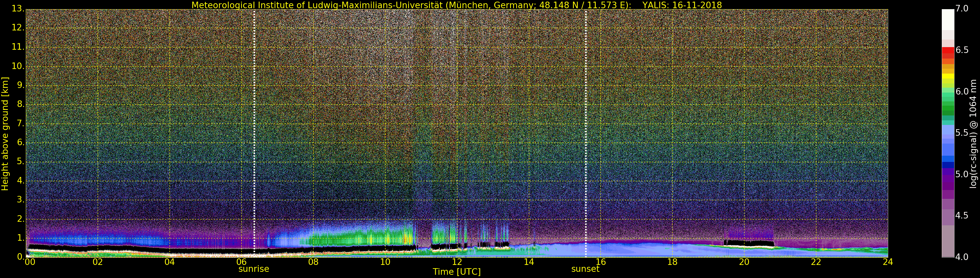Click the '10.' height axis tick label
Image resolution: width=980 pixels, height=278 pixels.
click(x=18, y=66)
